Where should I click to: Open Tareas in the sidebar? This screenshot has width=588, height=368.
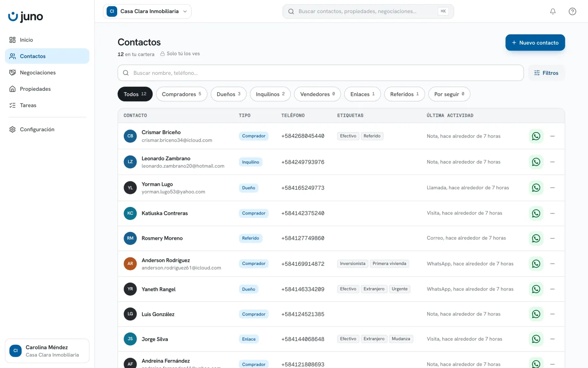point(47,106)
